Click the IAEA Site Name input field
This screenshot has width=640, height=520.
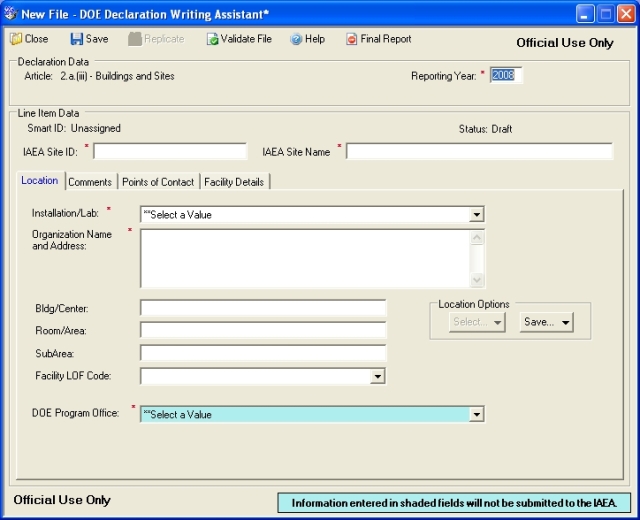[x=480, y=151]
